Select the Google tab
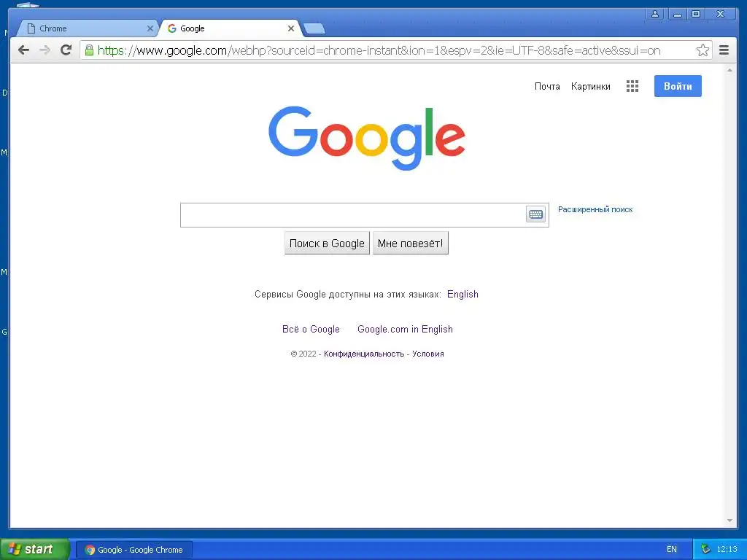The width and height of the screenshot is (747, 560). [230, 28]
